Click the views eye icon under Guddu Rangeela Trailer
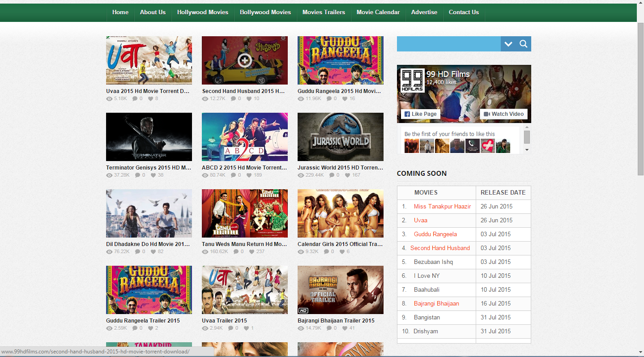 click(x=109, y=328)
